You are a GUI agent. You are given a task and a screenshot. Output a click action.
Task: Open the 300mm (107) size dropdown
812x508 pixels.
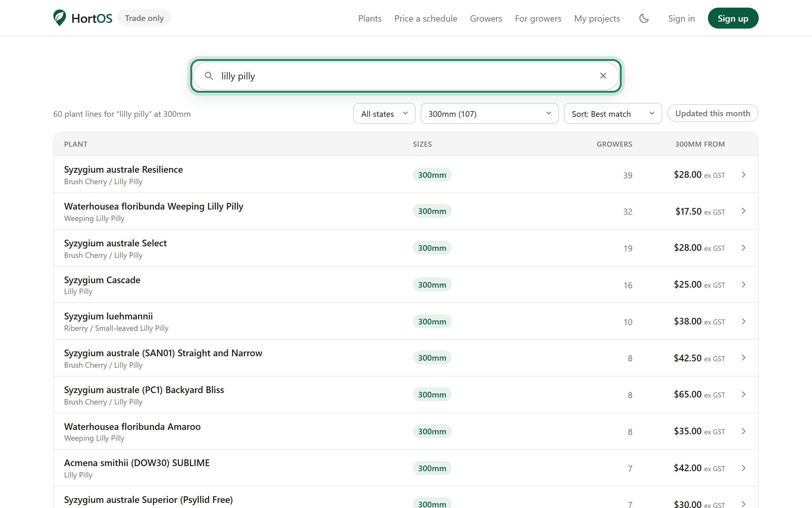[489, 114]
